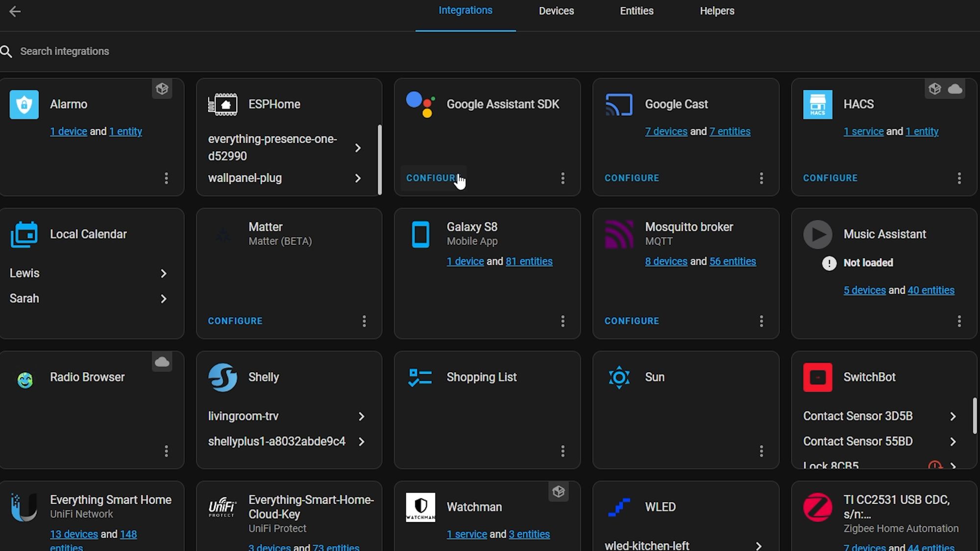
Task: Expand Lewis calendar entry
Action: pos(164,273)
